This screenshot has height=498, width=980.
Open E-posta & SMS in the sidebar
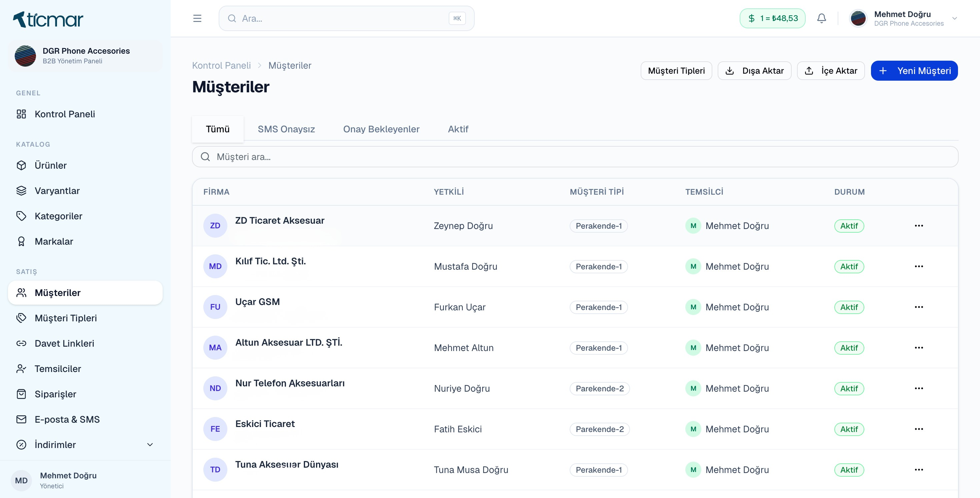point(85,419)
